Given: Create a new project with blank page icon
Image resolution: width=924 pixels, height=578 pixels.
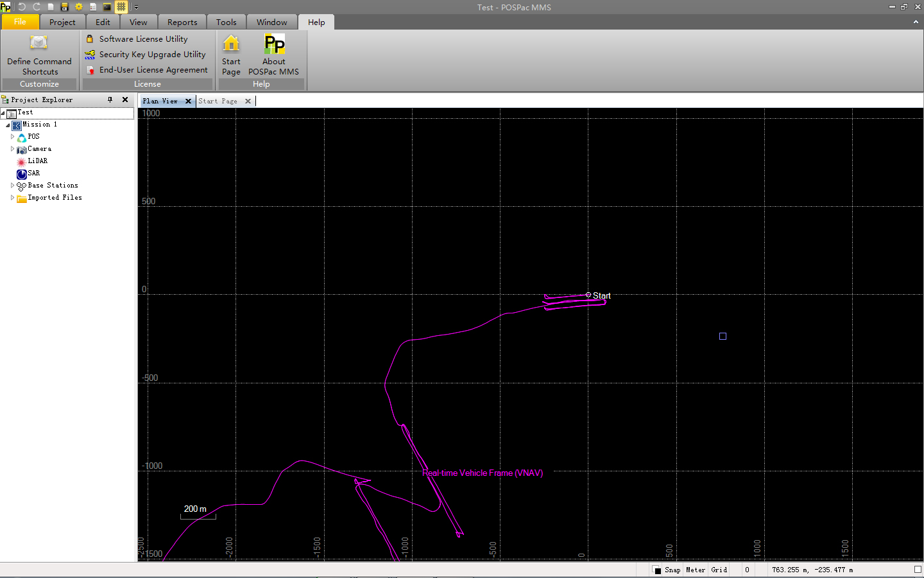Looking at the screenshot, I should click(50, 6).
